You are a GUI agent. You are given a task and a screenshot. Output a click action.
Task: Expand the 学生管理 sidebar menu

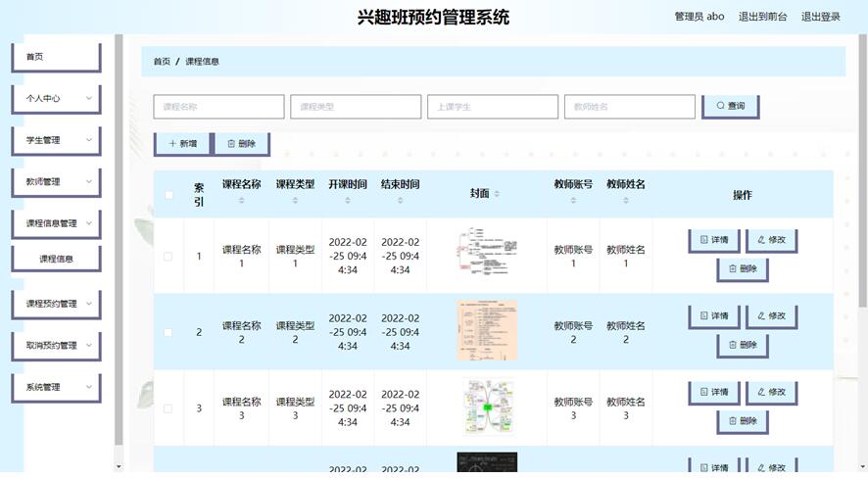click(x=57, y=140)
